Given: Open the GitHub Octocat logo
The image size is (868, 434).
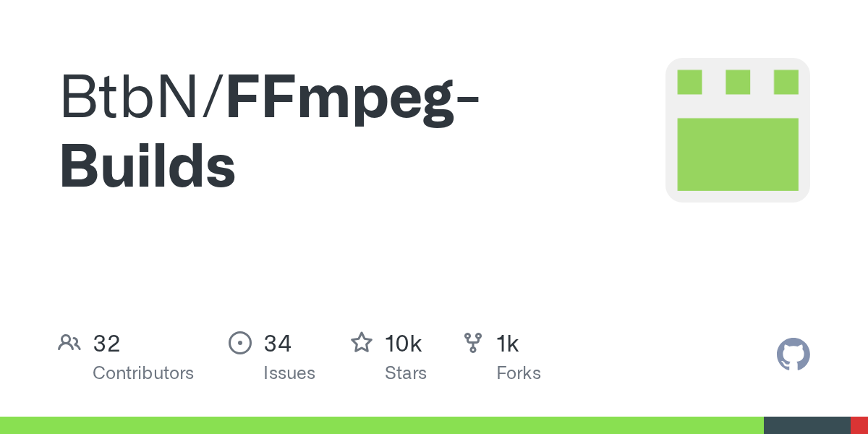Looking at the screenshot, I should tap(793, 354).
